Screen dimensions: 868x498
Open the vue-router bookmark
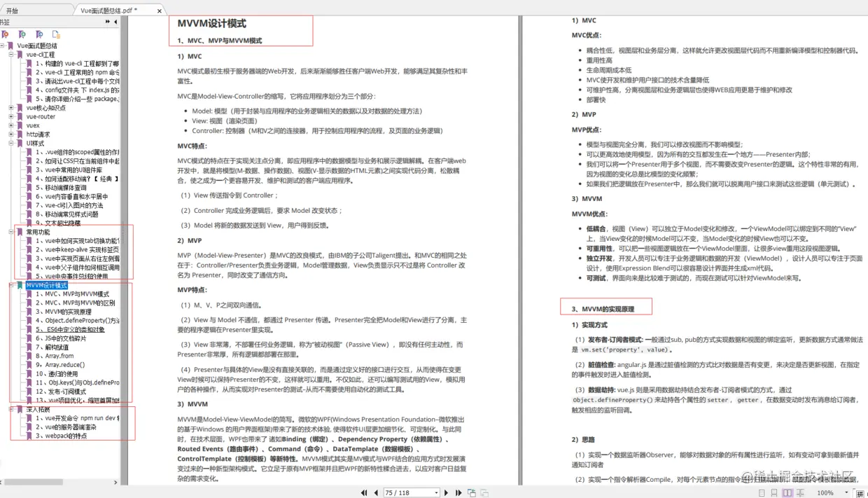point(41,117)
